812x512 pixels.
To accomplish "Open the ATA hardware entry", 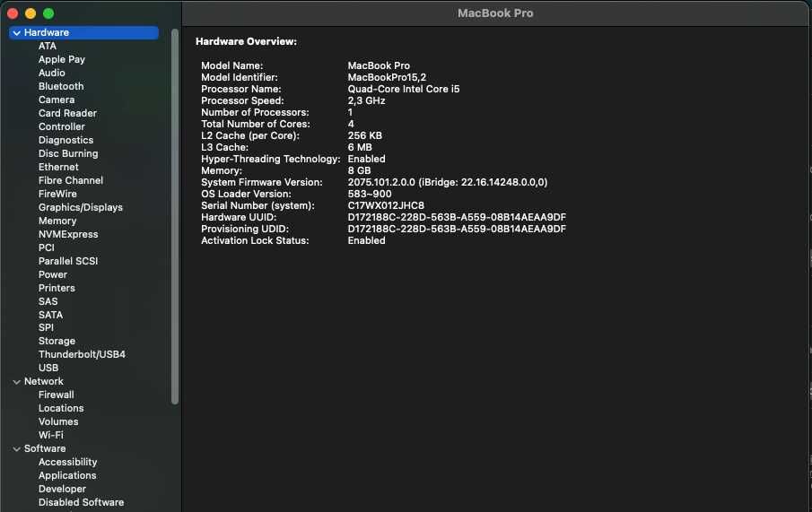I will click(48, 46).
